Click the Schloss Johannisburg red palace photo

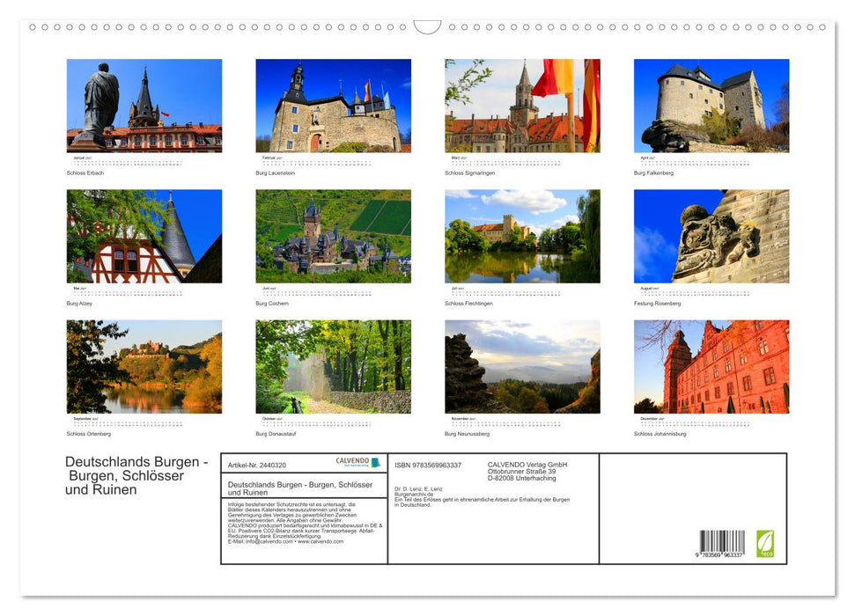coord(711,366)
